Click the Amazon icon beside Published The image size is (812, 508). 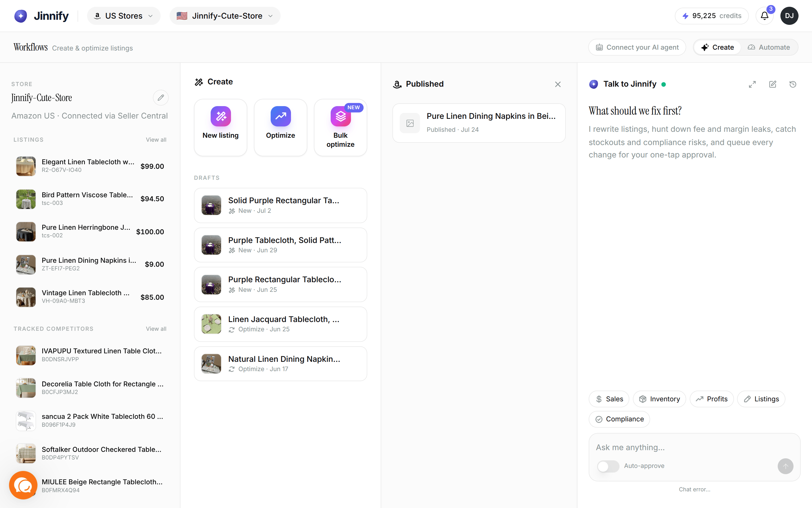tap(397, 84)
